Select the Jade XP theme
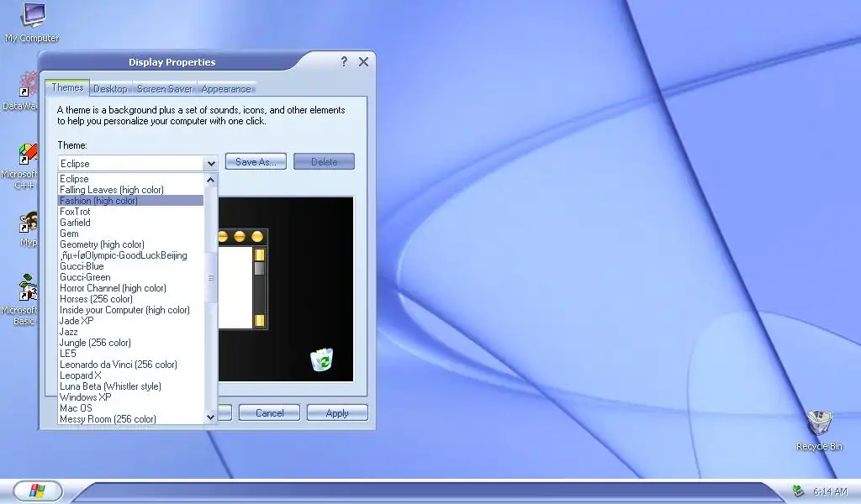The width and height of the screenshot is (861, 504). pos(130,321)
